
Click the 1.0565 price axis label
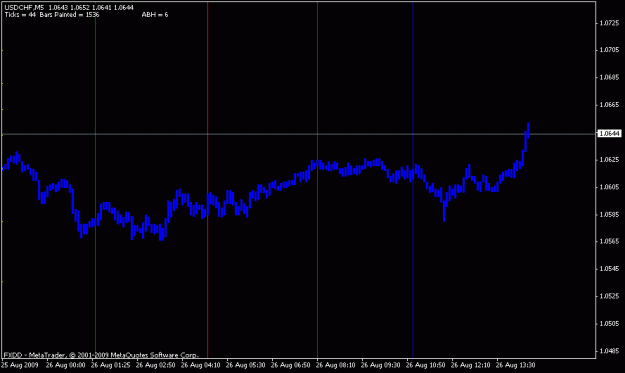pyautogui.click(x=609, y=241)
